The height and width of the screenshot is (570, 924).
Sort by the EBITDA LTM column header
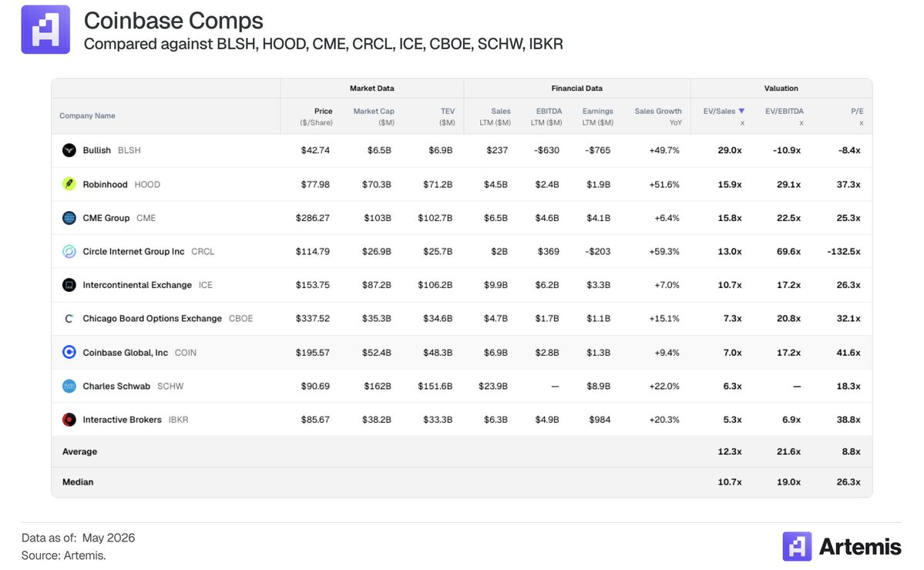(x=546, y=116)
